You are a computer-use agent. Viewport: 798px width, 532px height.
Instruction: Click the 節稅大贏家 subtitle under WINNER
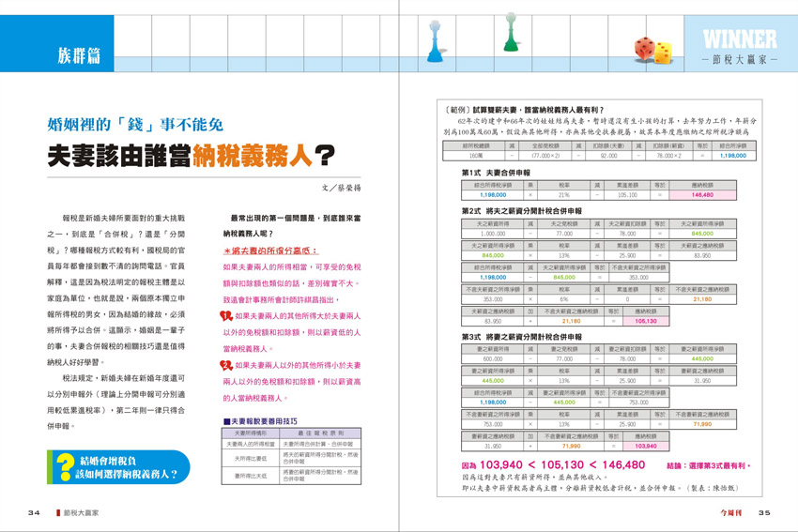pyautogui.click(x=740, y=59)
